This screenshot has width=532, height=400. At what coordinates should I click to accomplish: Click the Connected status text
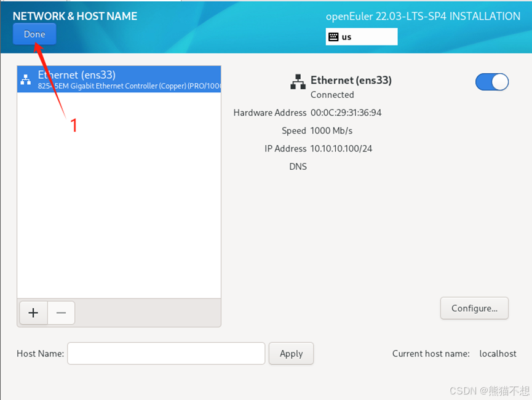pos(332,95)
